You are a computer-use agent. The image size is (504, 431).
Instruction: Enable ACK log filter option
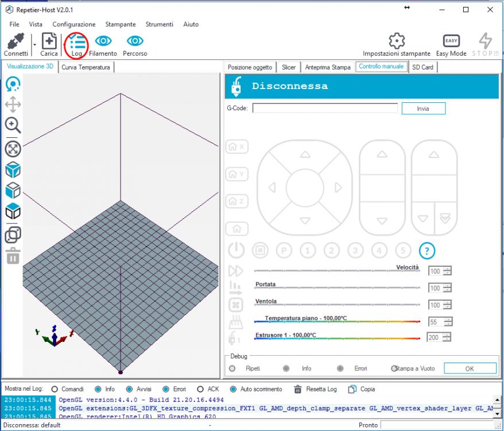point(200,389)
